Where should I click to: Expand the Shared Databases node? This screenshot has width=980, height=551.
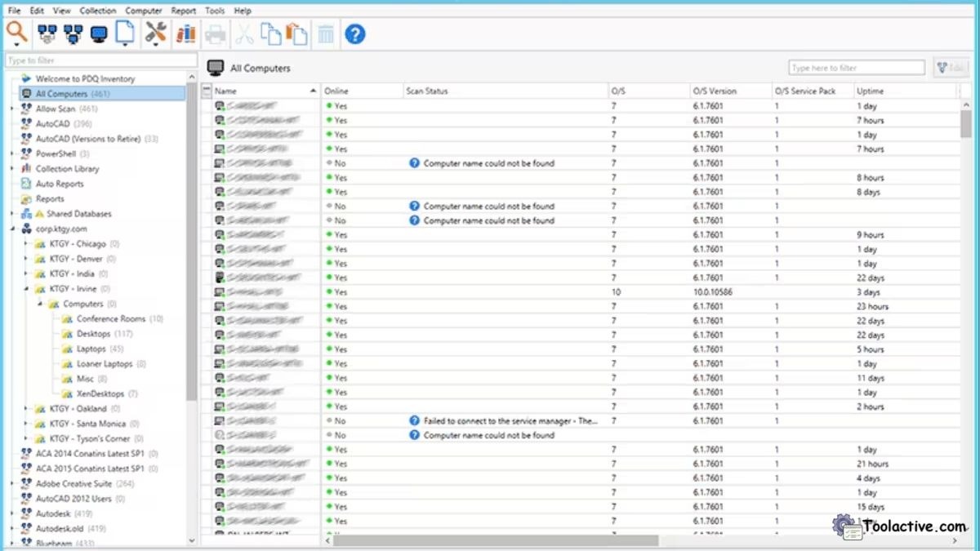click(x=11, y=213)
